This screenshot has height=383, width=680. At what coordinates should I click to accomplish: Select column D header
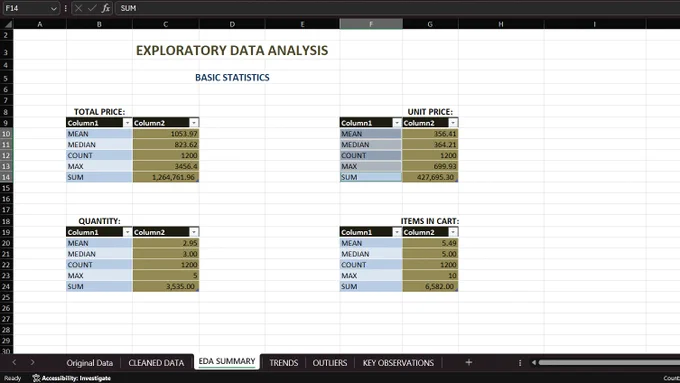click(x=232, y=24)
